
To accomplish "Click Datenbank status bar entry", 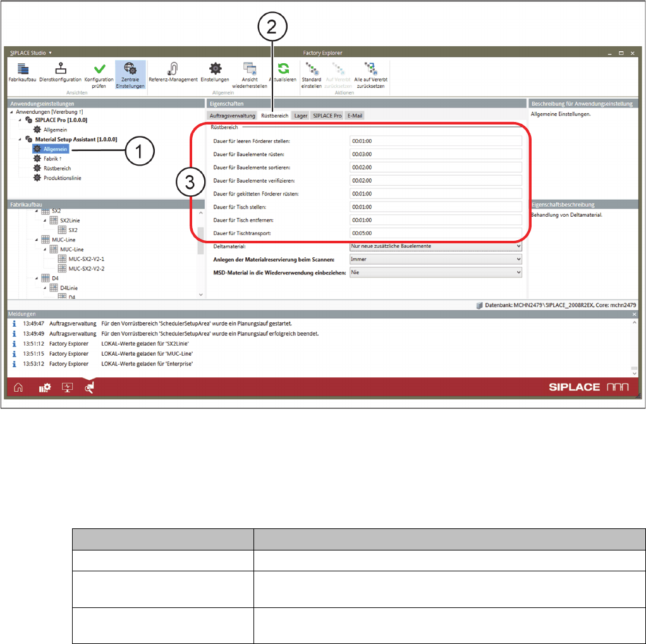I will (x=556, y=305).
